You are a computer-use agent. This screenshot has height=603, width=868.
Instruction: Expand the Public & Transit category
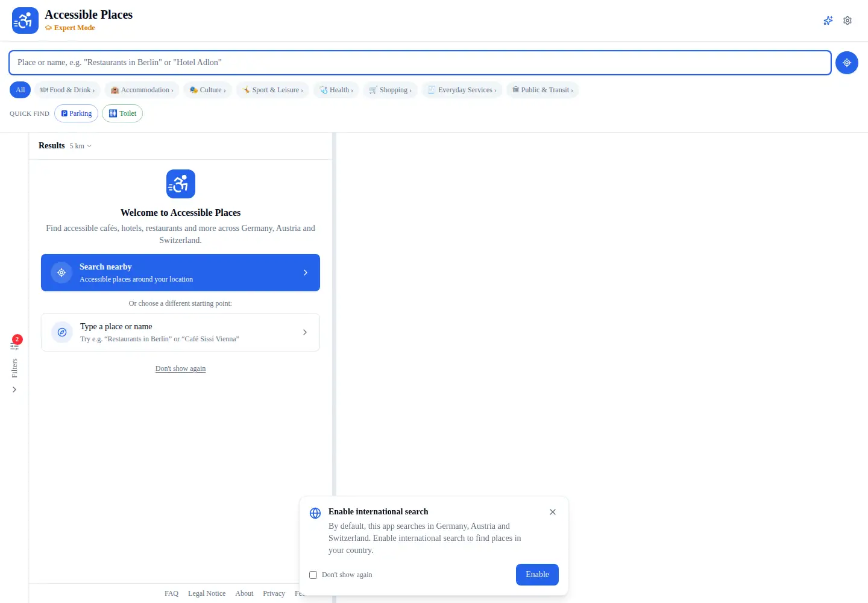click(x=542, y=90)
